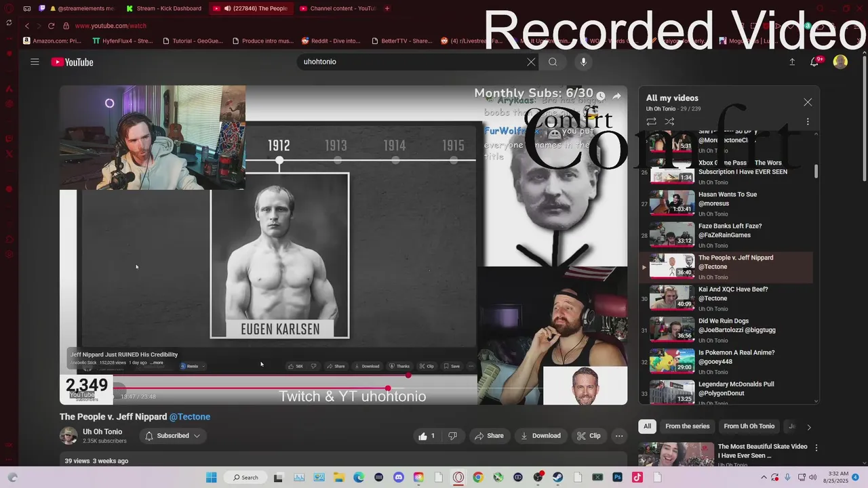Open the Reddit - Dive into bookmark

(x=331, y=41)
